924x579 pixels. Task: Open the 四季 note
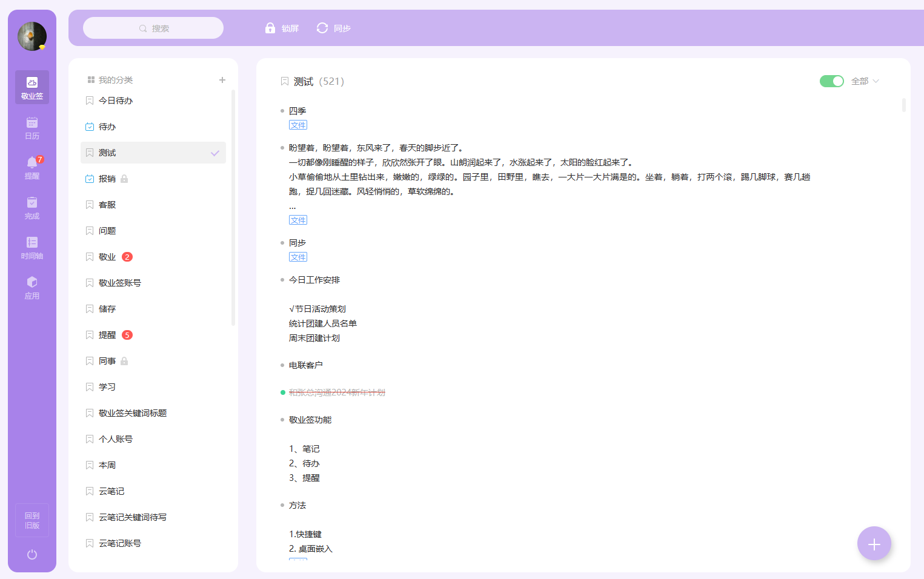297,111
